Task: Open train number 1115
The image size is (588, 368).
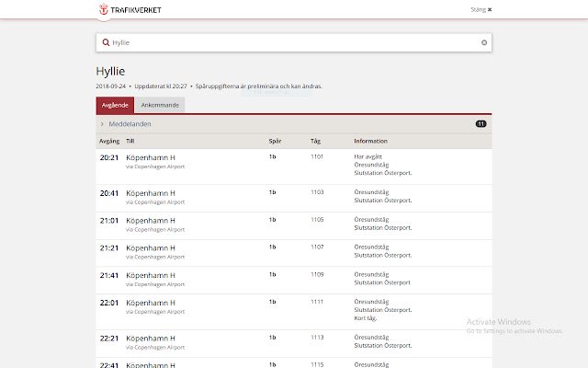Action: click(x=317, y=364)
